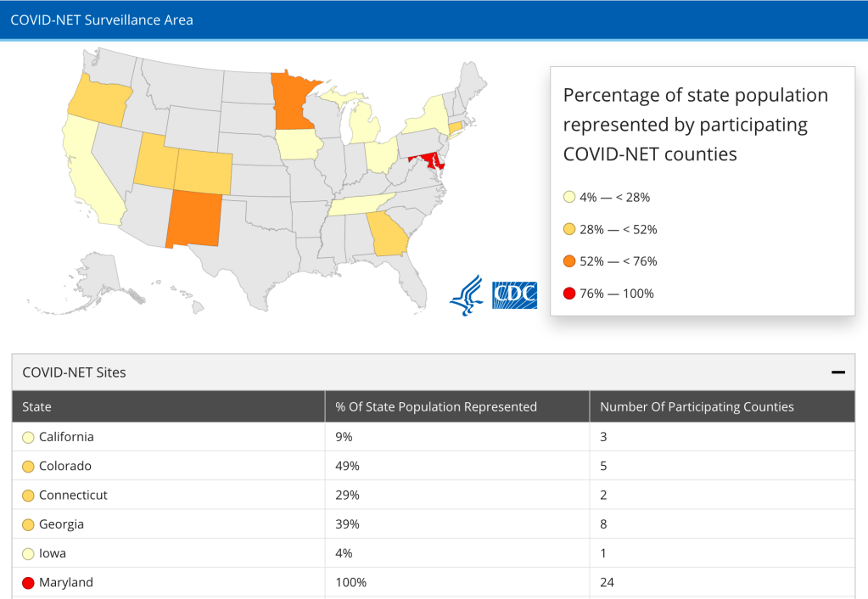Select the 28%–<52% legend circle

(569, 229)
